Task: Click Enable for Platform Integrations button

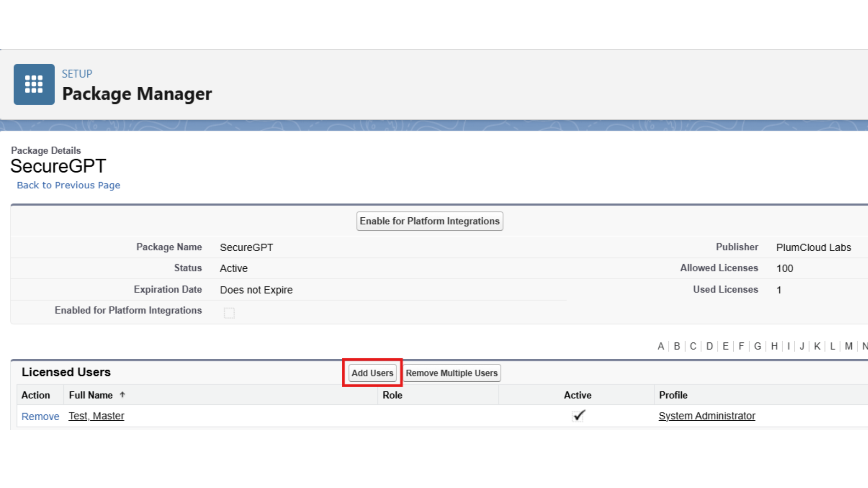Action: (429, 221)
